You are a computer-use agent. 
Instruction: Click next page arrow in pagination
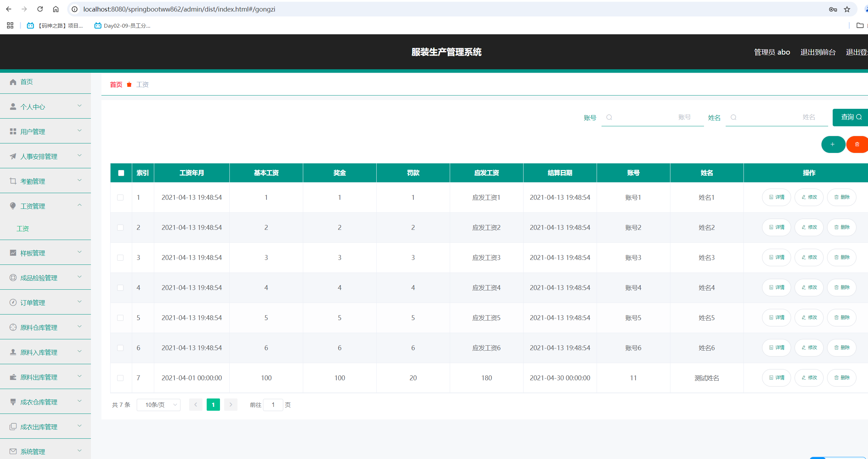pos(231,405)
